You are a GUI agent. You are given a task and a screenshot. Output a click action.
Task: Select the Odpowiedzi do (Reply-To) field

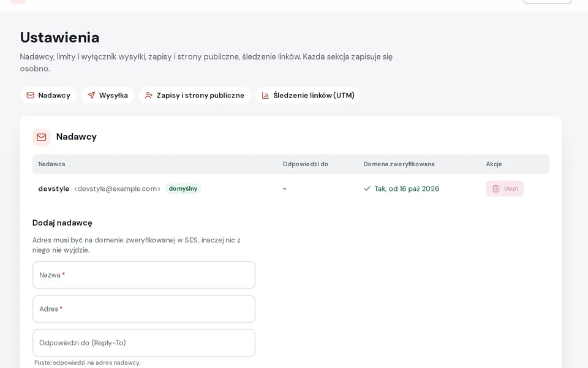pyautogui.click(x=144, y=343)
